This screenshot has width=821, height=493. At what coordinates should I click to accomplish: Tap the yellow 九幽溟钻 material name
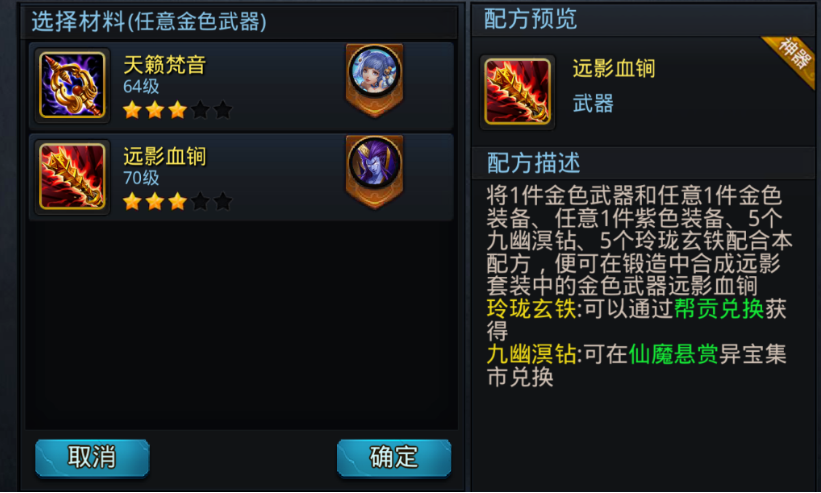coord(531,354)
